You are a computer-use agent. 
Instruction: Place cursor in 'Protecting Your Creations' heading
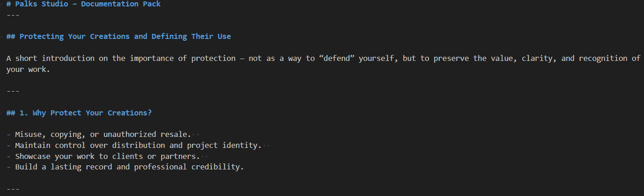coord(125,36)
